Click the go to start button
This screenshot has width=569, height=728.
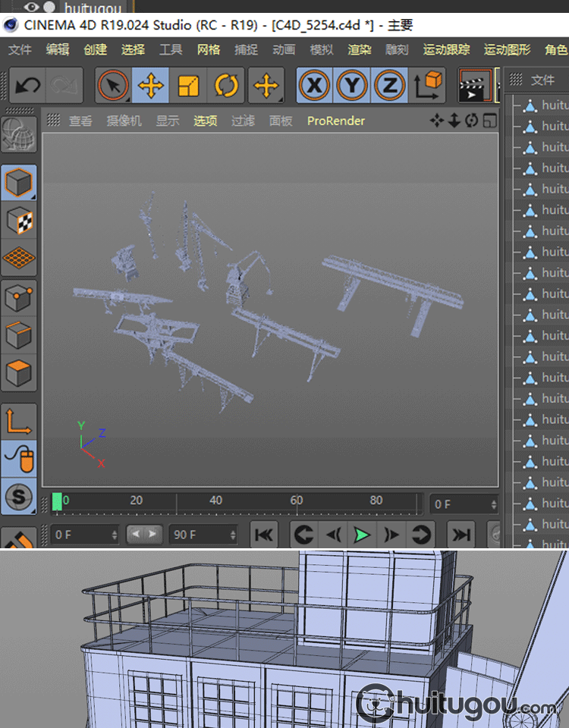coord(264,535)
